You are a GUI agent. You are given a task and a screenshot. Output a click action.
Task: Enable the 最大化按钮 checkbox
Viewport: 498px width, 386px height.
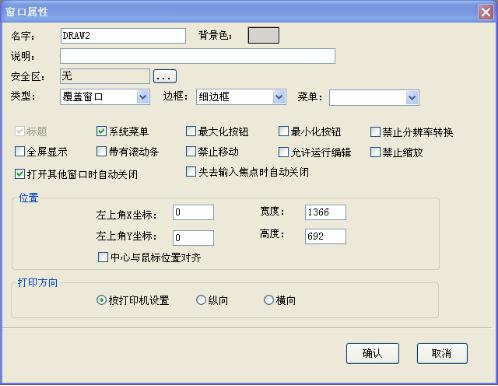pos(191,131)
